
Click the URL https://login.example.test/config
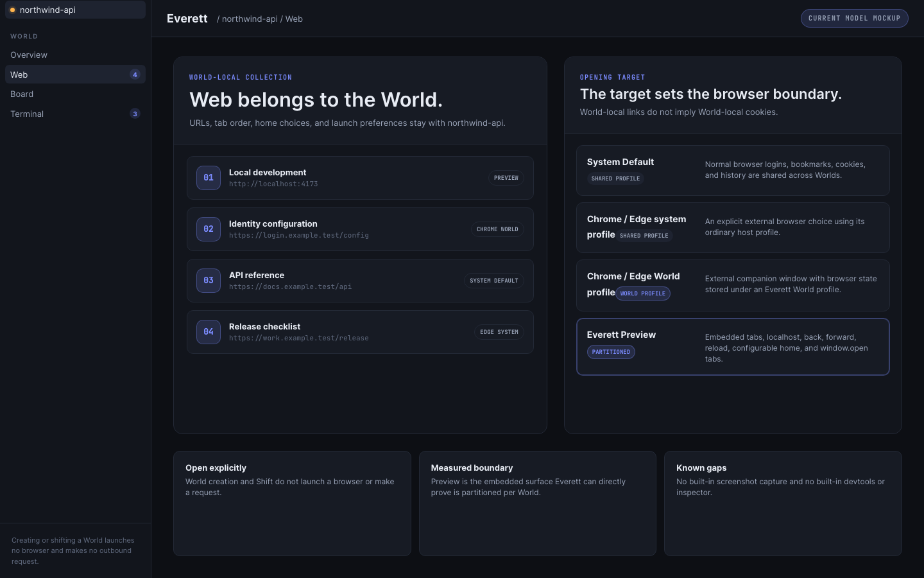point(299,236)
